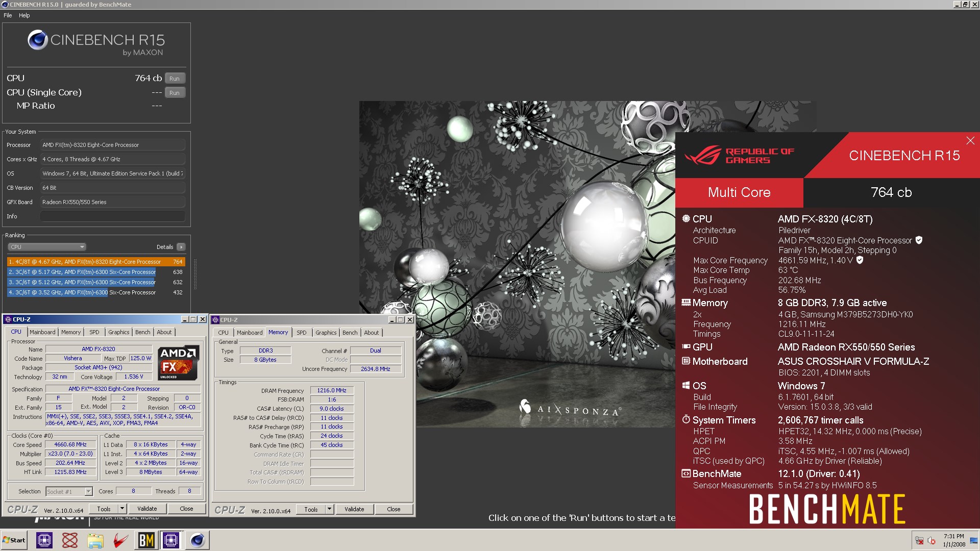Switch to SPD tab in left CPU-Z window
Viewport: 980px width, 551px height.
point(94,332)
